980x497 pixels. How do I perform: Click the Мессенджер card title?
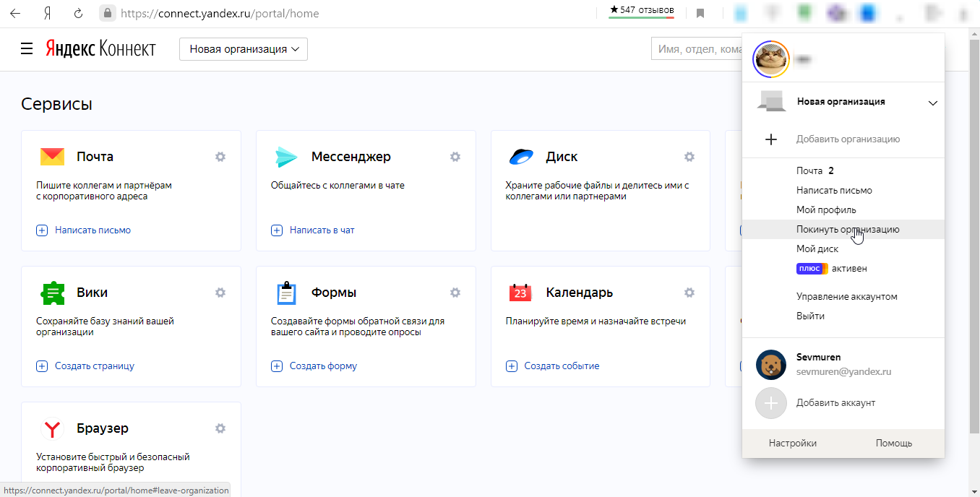click(x=351, y=157)
